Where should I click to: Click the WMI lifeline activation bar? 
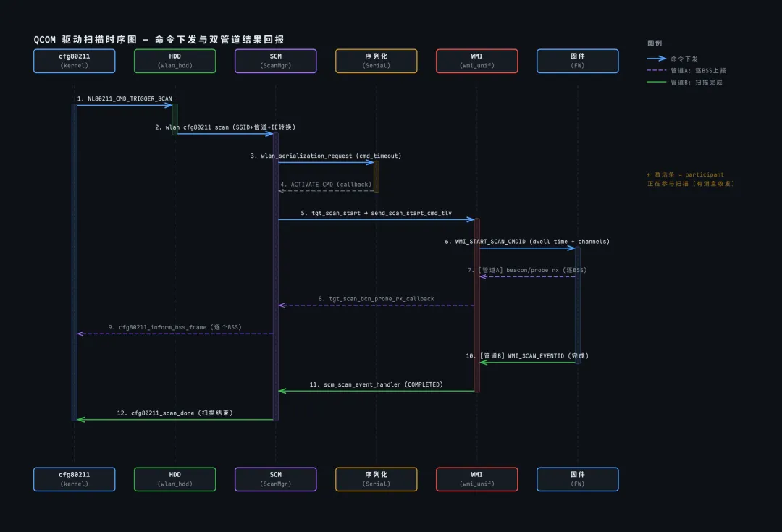(x=476, y=305)
